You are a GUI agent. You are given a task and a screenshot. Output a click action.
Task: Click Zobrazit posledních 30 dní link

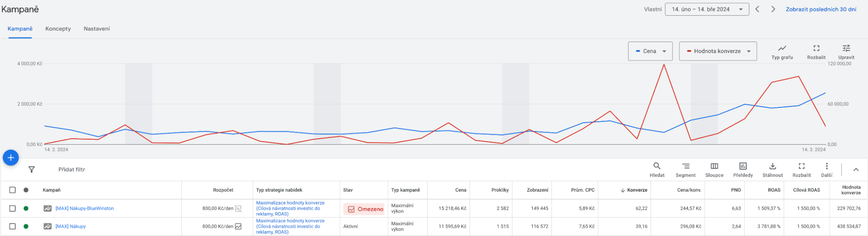click(x=821, y=9)
